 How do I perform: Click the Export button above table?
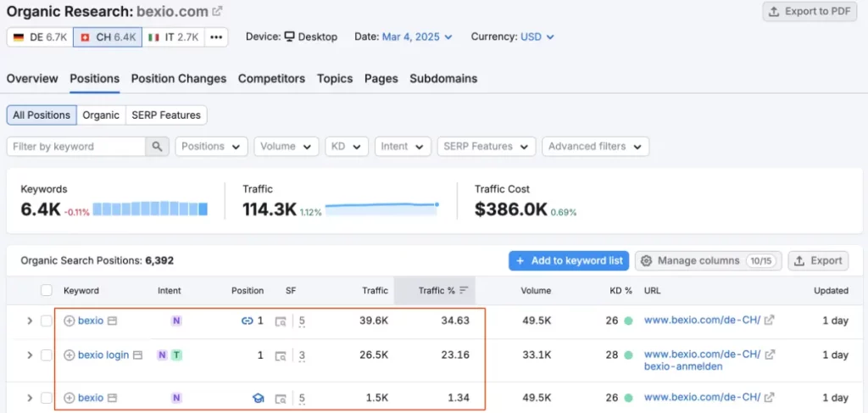pyautogui.click(x=818, y=260)
